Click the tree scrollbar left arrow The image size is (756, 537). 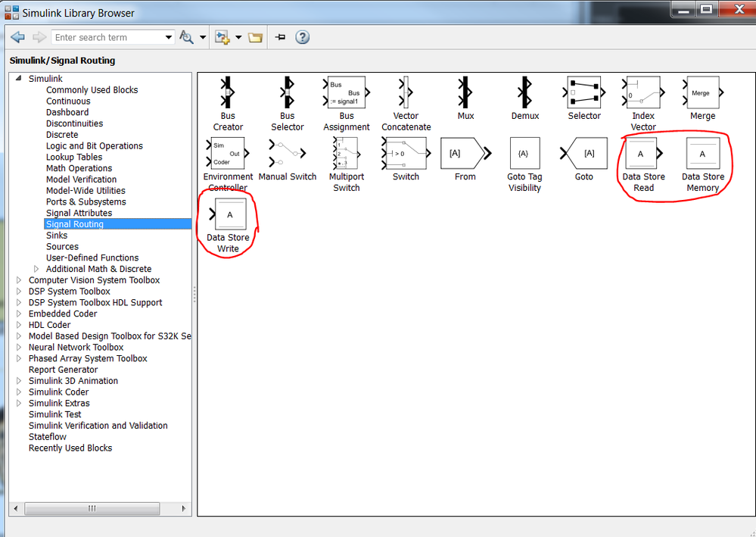click(15, 508)
